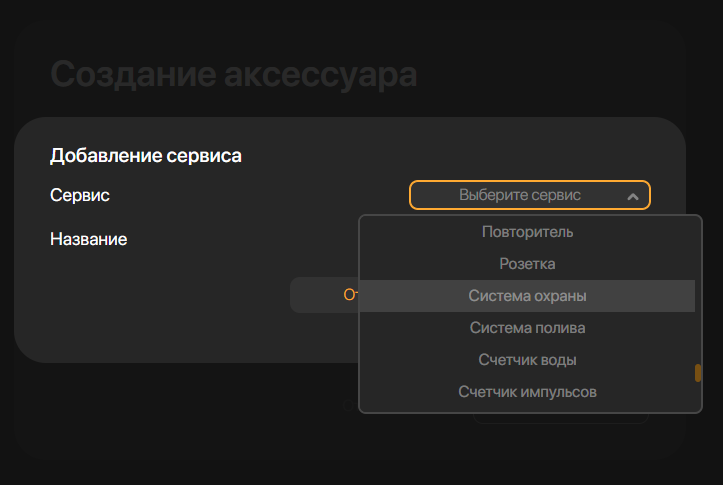
Task: Select 'Повторитель' from the service list
Action: click(x=527, y=232)
